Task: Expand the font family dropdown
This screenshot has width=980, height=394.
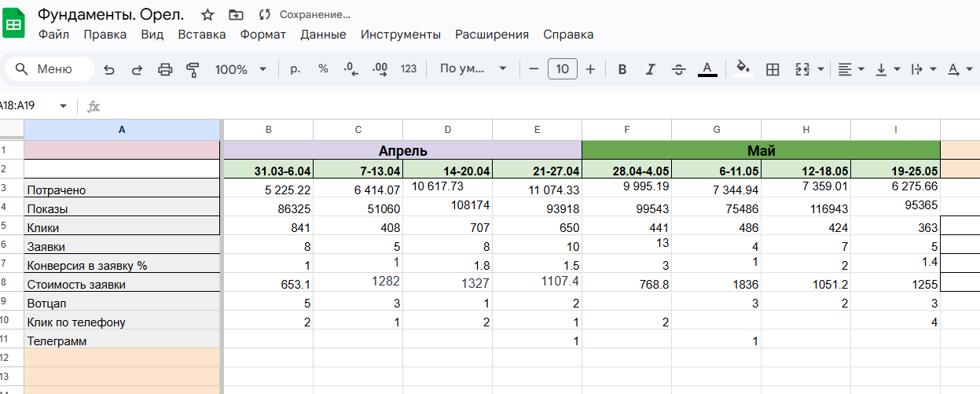Action: [x=473, y=69]
